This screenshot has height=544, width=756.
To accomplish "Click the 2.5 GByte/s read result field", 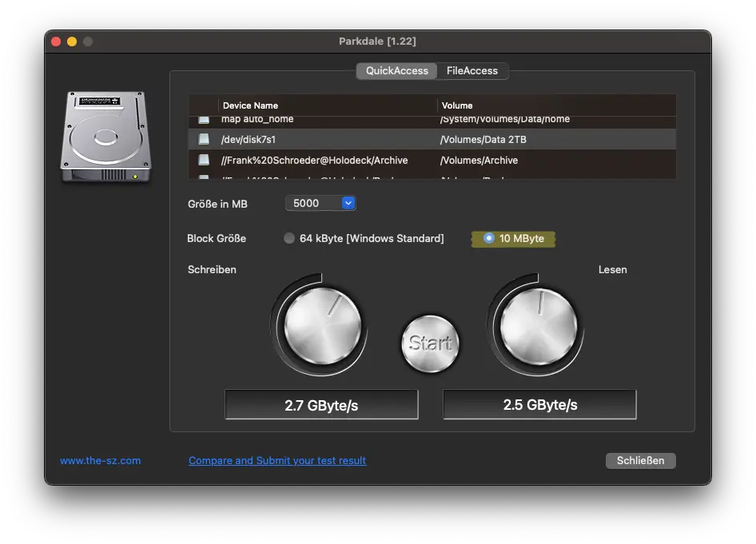I will click(539, 405).
